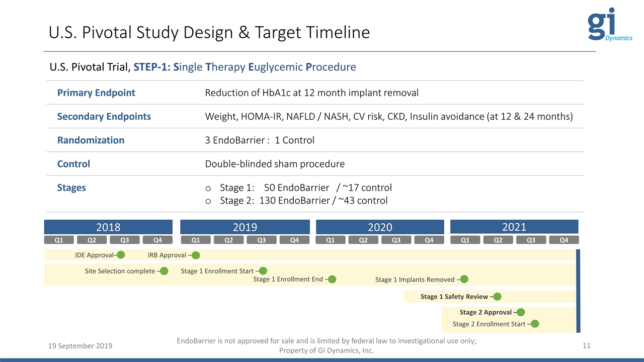The height and width of the screenshot is (362, 644).
Task: Select the 2019 year header bar
Action: coord(245,227)
